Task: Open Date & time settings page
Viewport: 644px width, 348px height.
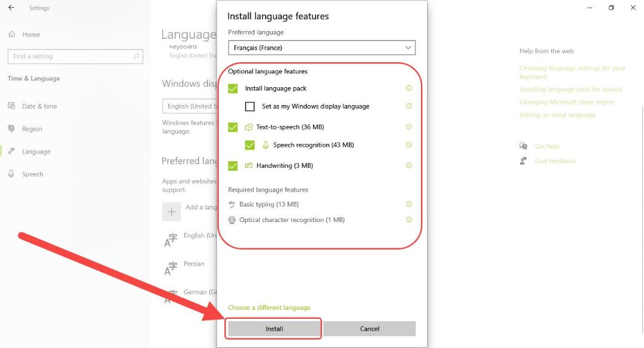Action: (x=39, y=106)
